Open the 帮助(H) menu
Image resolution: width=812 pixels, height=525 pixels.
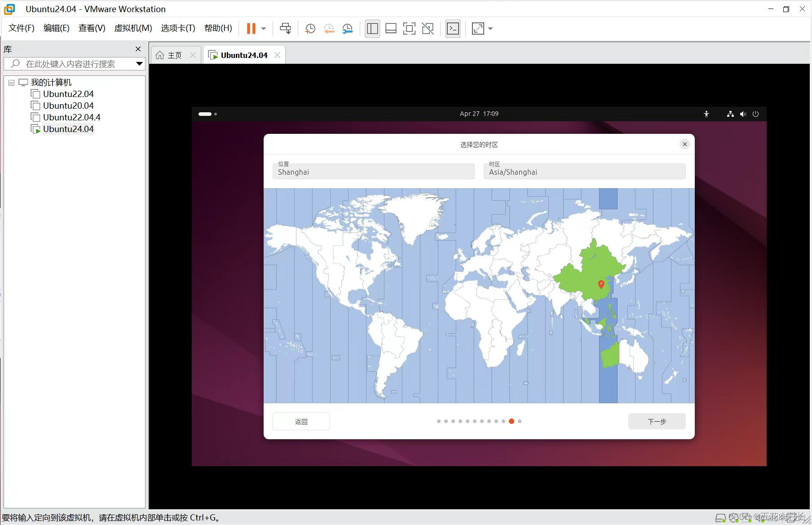tap(218, 28)
